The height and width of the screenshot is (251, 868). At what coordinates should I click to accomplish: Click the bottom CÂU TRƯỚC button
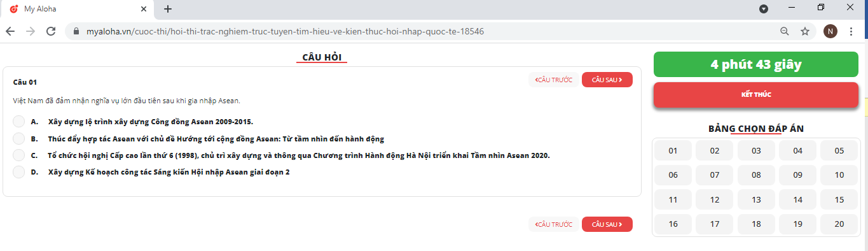pyautogui.click(x=554, y=224)
